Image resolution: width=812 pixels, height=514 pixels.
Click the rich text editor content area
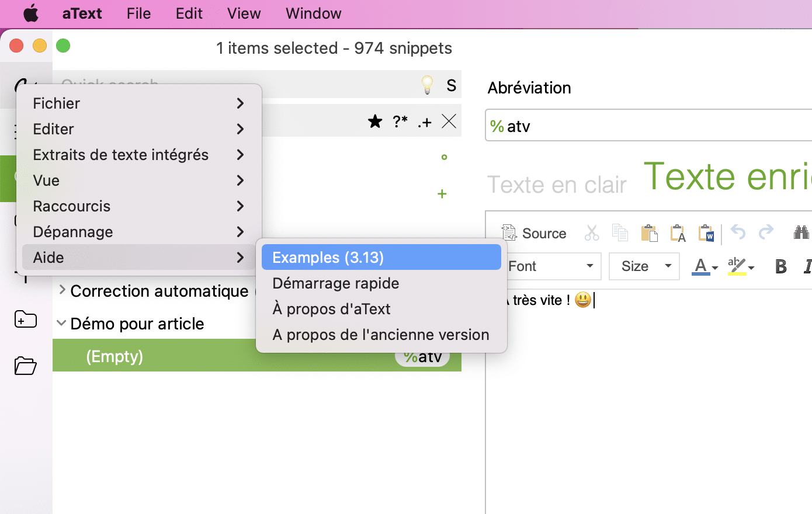click(x=649, y=403)
